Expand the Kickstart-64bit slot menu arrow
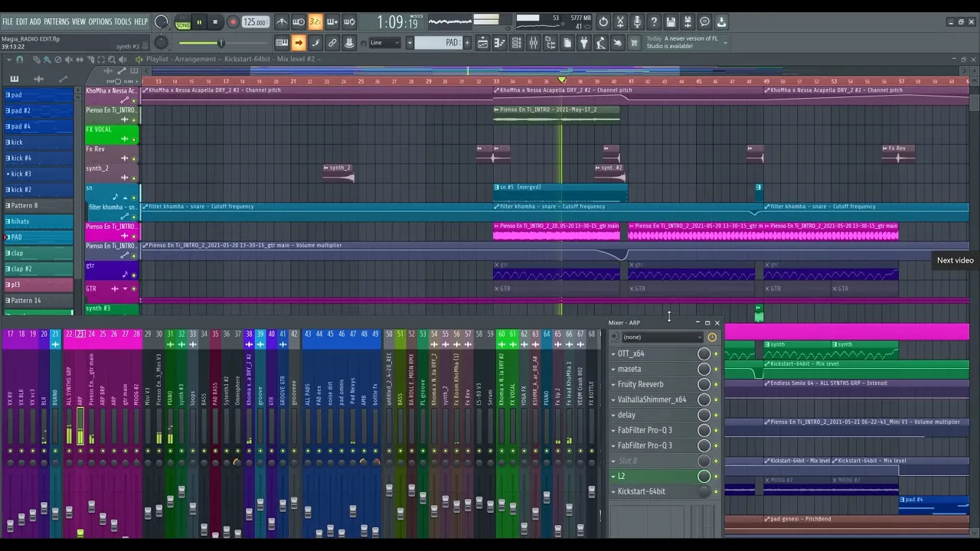 613,491
